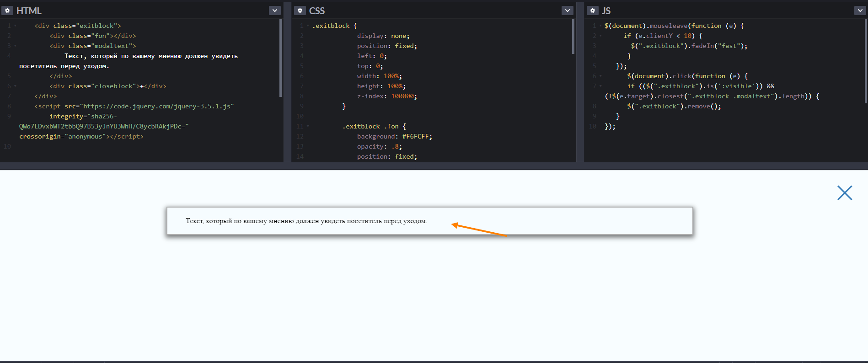This screenshot has width=868, height=363.
Task: Click the integrity="sha256-" attribute line
Action: click(83, 117)
